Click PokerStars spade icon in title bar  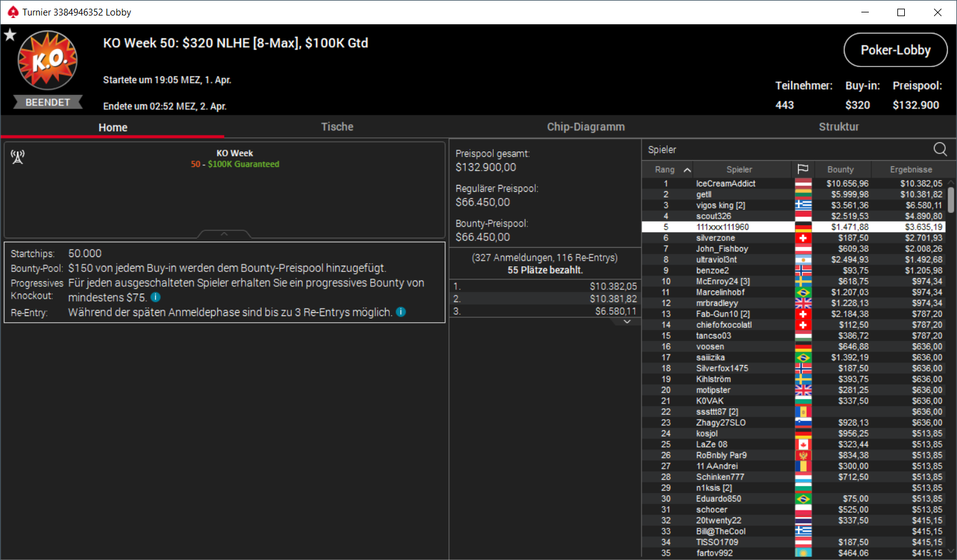tap(13, 12)
